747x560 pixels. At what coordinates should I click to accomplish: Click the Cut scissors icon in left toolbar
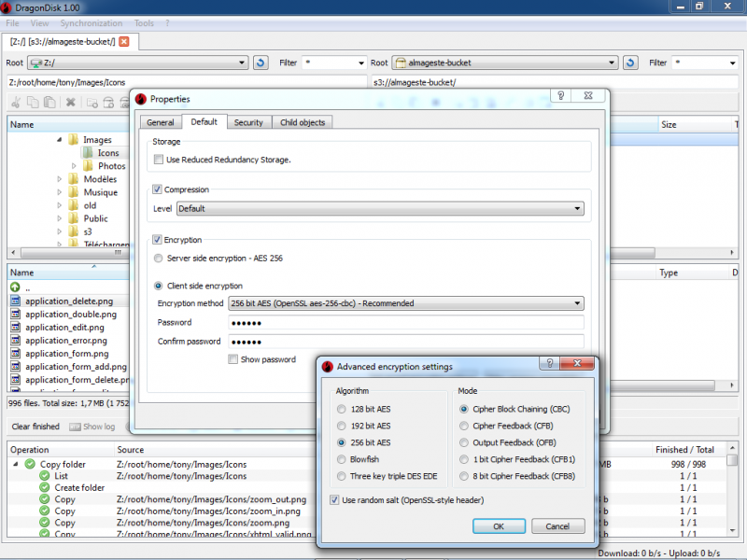click(x=16, y=102)
